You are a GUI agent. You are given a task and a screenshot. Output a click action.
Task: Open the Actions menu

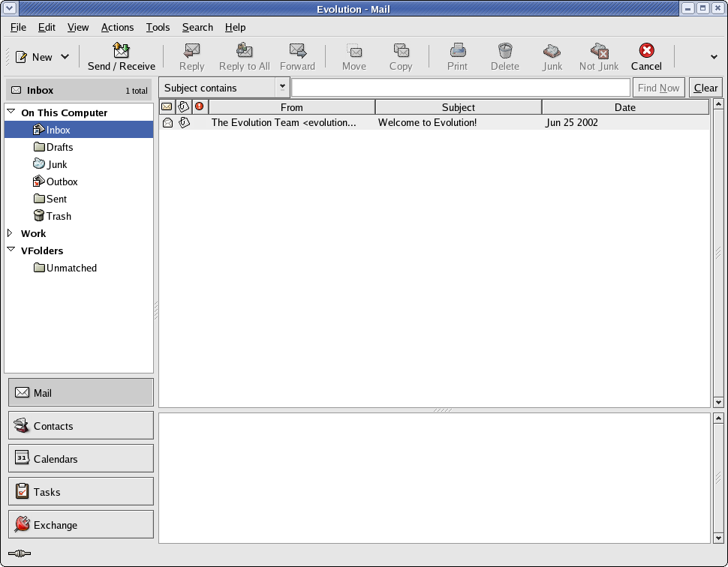[x=117, y=28]
